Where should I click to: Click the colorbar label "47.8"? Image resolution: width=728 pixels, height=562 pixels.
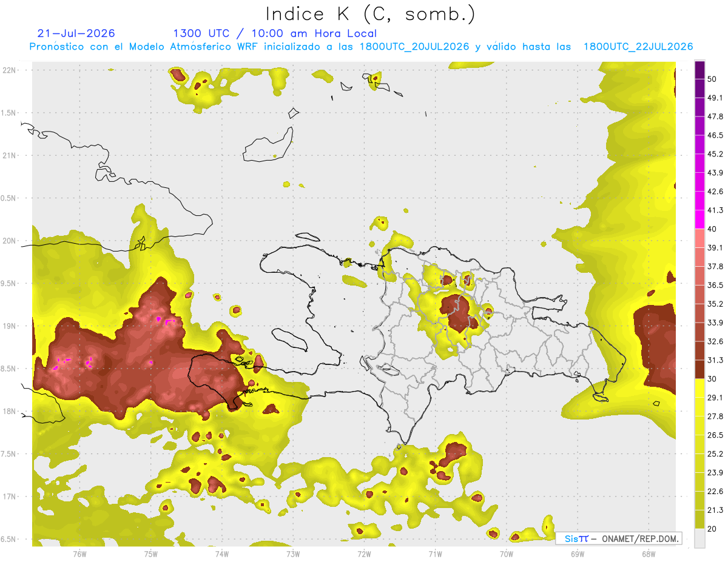point(715,116)
